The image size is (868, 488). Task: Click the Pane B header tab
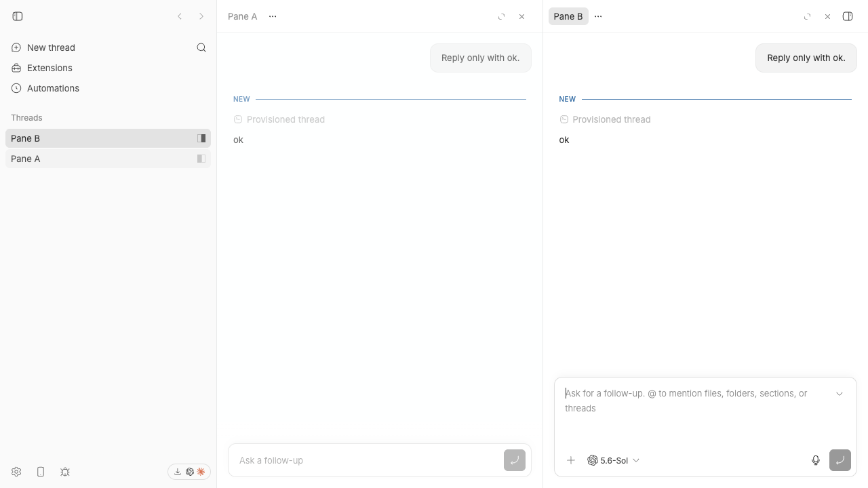pyautogui.click(x=568, y=16)
